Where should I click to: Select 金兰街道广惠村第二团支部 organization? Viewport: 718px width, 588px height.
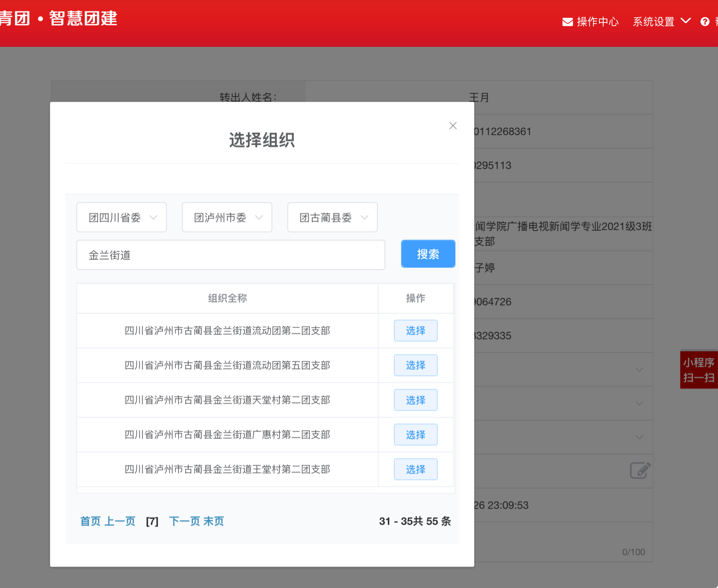point(415,434)
